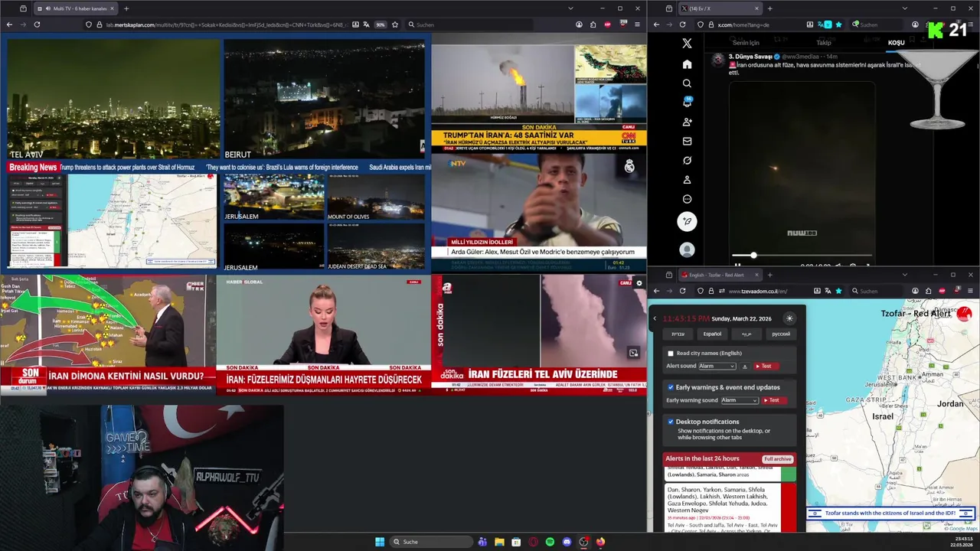Screen dimensions: 980x551
Task: Open the Opera icon in the taskbar
Action: point(533,542)
